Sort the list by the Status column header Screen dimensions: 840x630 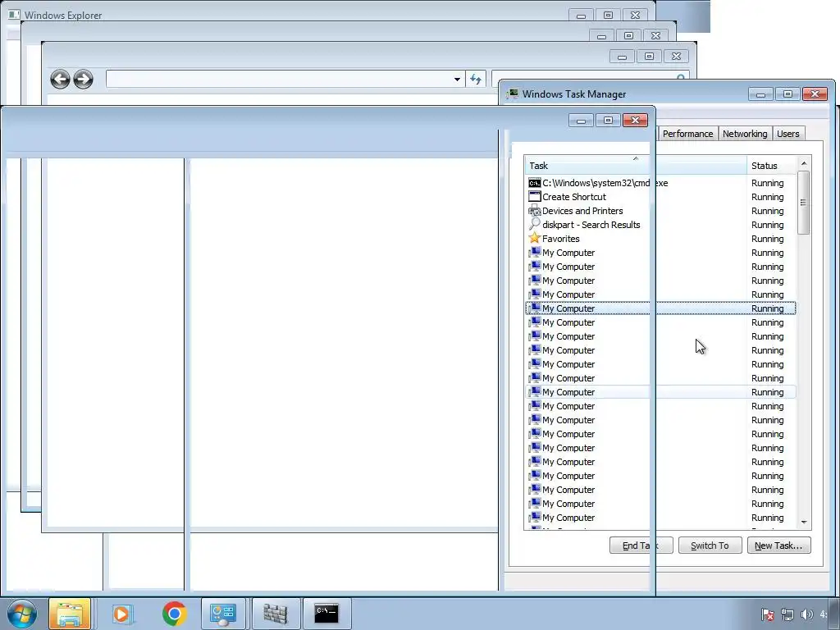771,166
